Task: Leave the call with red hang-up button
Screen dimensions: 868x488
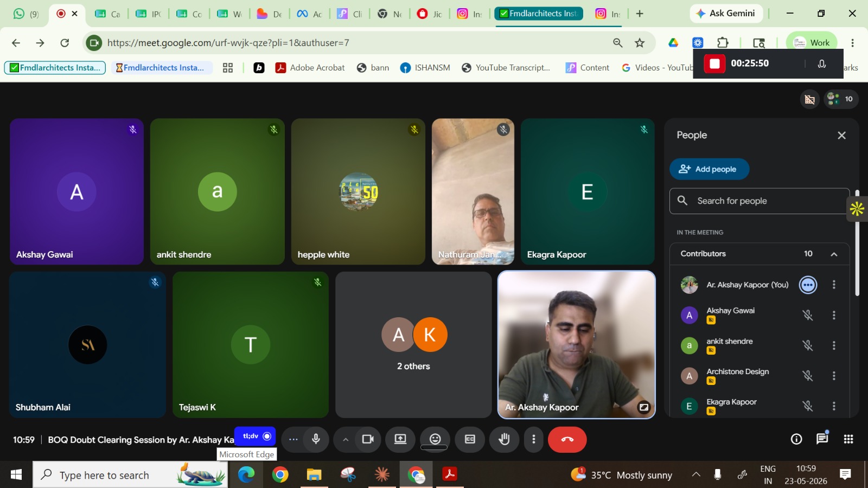Action: [x=567, y=439]
